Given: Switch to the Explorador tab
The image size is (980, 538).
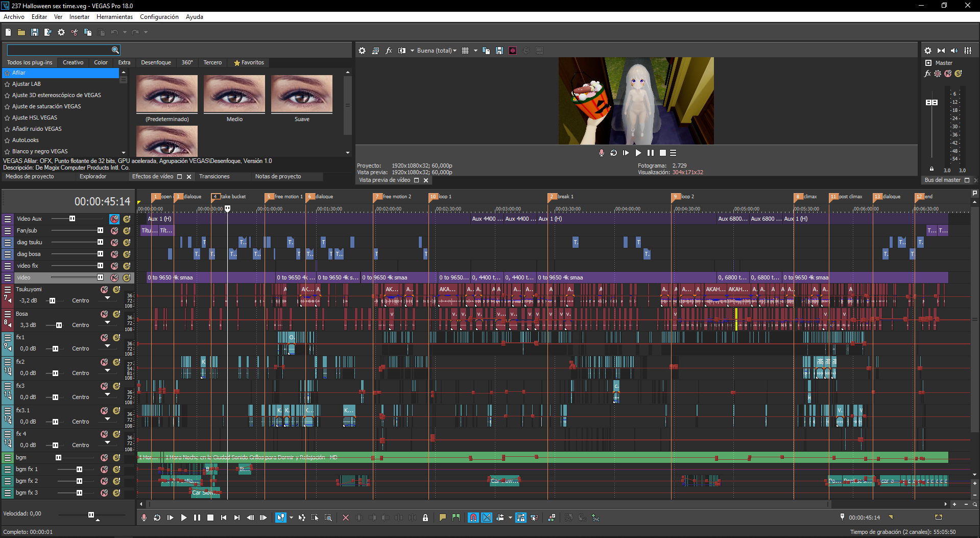Looking at the screenshot, I should click(x=93, y=176).
